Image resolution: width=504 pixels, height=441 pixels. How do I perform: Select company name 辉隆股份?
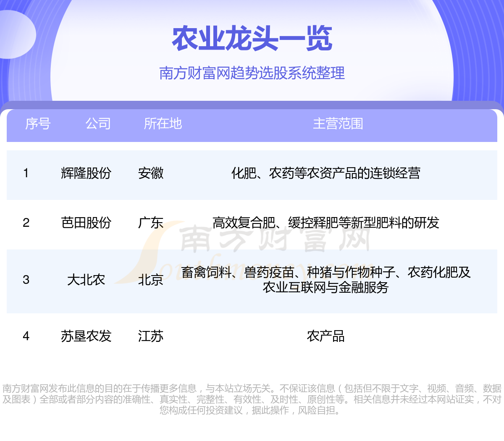[86, 173]
